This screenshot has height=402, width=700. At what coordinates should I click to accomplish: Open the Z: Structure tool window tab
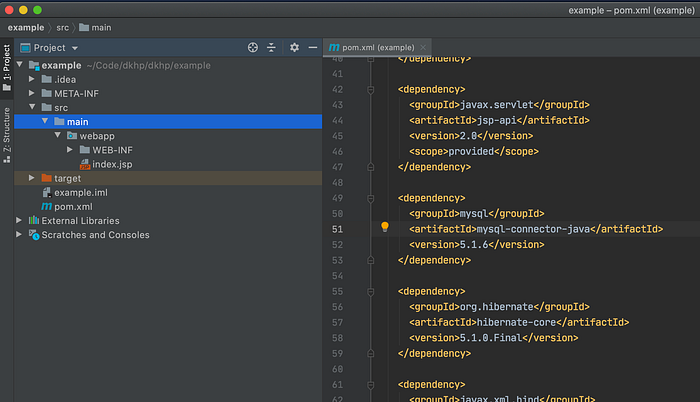click(7, 135)
